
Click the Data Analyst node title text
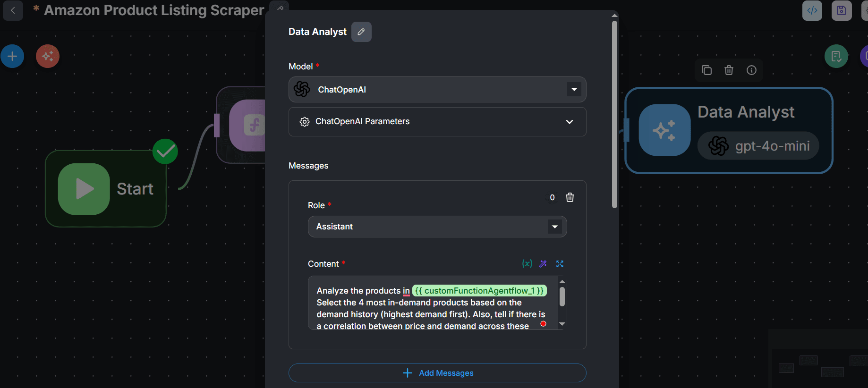point(746,112)
